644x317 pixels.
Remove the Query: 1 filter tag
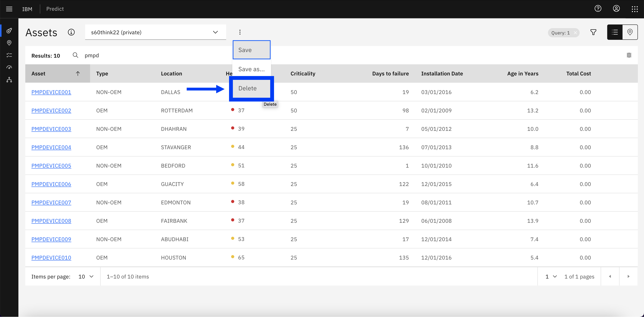[575, 33]
